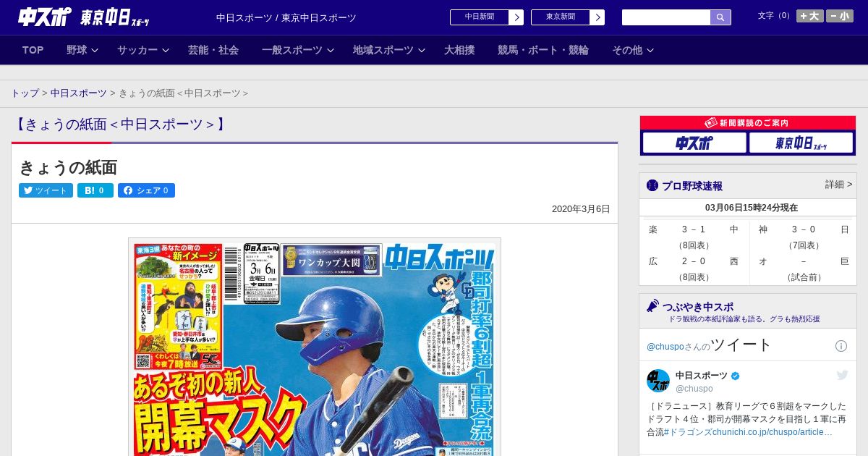The image size is (868, 456).
Task: Open つぶやき中スポ heading link
Action: pos(697,307)
